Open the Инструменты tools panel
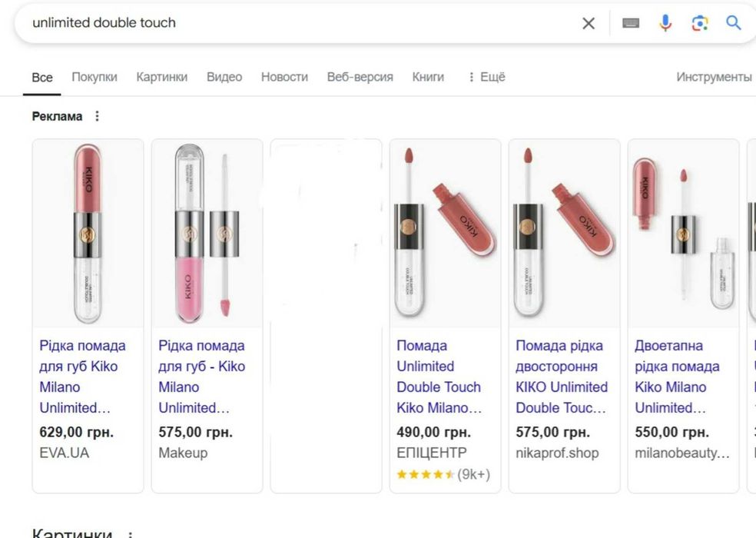This screenshot has height=538, width=756. click(714, 77)
